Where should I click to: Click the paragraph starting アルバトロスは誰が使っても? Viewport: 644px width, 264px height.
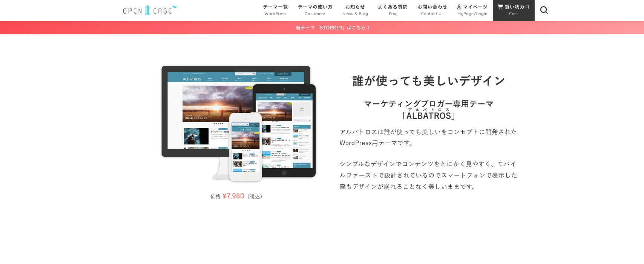[x=429, y=137]
